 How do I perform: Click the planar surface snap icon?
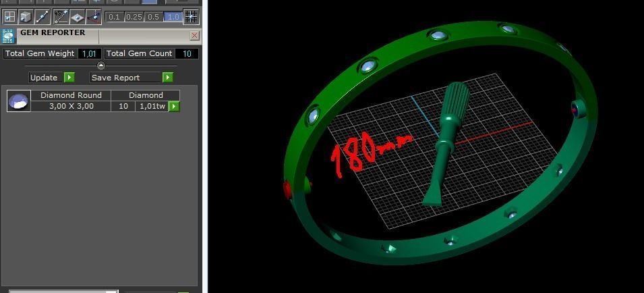(x=78, y=17)
